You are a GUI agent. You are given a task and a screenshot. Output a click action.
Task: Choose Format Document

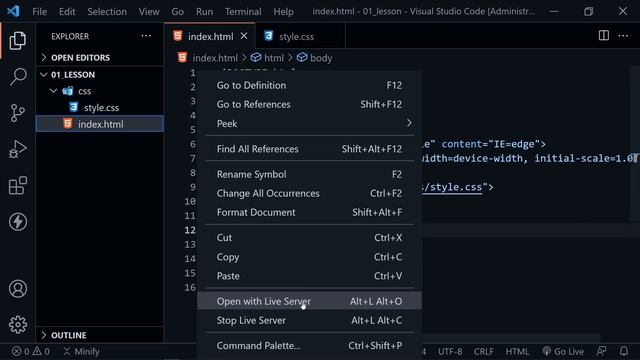[309, 212]
